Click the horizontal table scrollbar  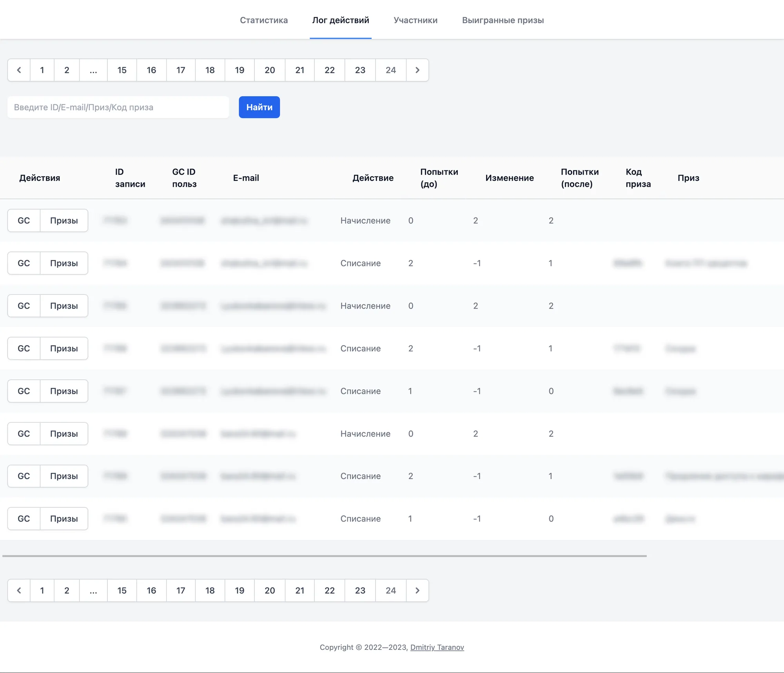325,556
